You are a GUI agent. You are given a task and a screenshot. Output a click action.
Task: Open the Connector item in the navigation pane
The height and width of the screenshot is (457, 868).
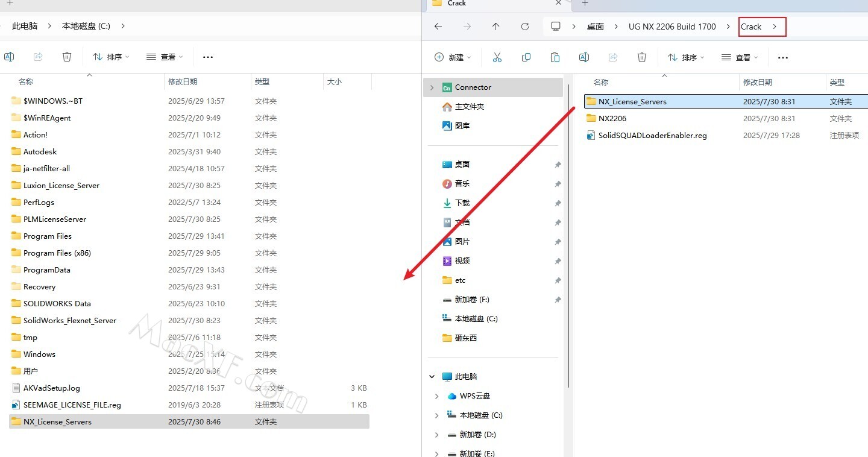[x=493, y=87]
